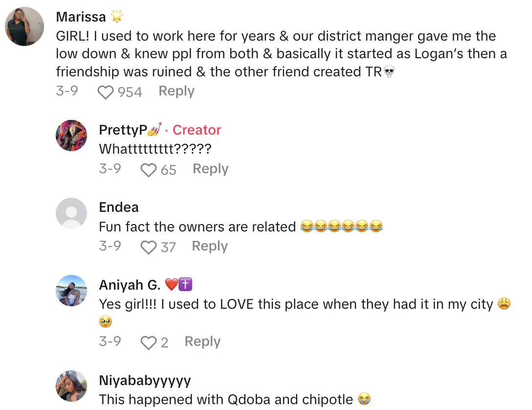Open Niyababyyyyy's profile photo
The height and width of the screenshot is (410, 532).
(71, 386)
